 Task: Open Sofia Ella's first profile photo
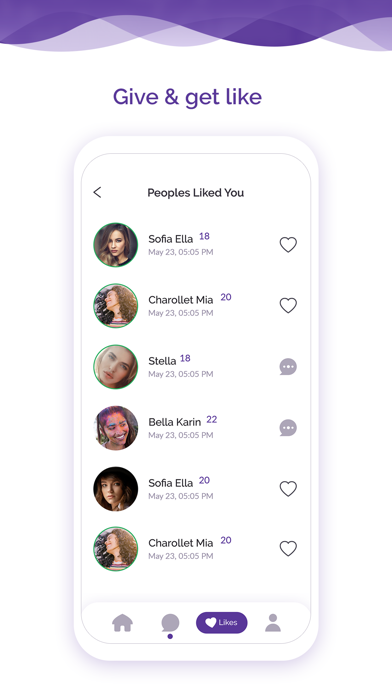[115, 245]
